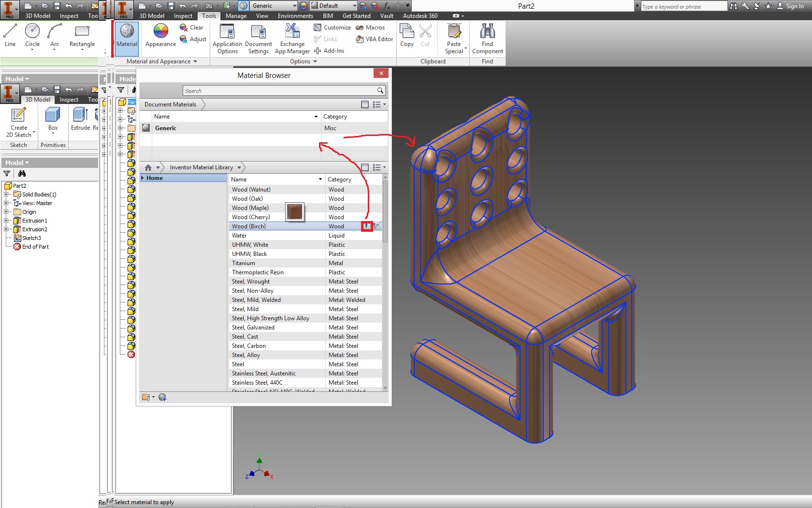Screen dimensions: 812x508
Task: Click the key icon beside the keyword search
Action: (x=745, y=6)
